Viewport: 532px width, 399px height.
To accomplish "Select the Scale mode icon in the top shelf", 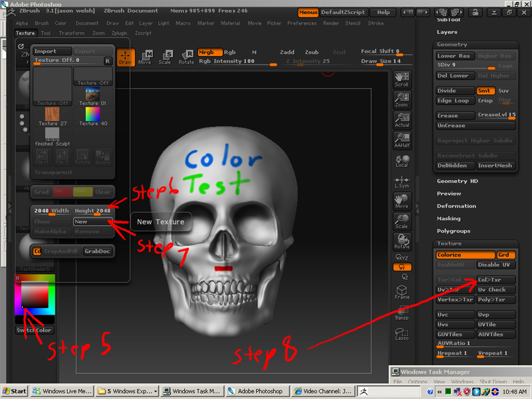I will 165,57.
